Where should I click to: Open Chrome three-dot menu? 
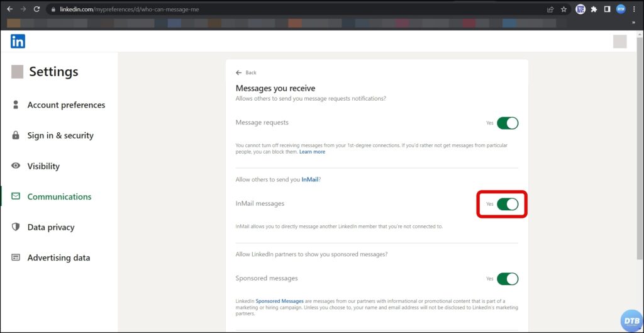click(x=635, y=9)
